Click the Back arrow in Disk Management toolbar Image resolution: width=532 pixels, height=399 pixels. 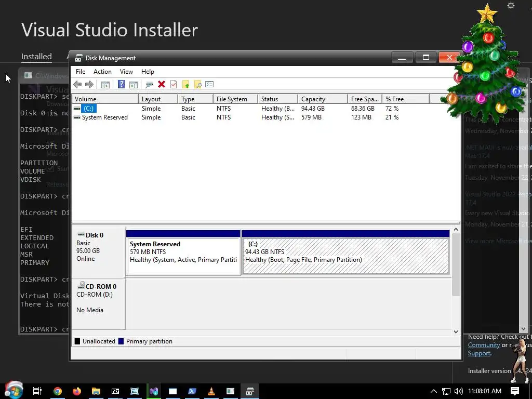(x=77, y=85)
